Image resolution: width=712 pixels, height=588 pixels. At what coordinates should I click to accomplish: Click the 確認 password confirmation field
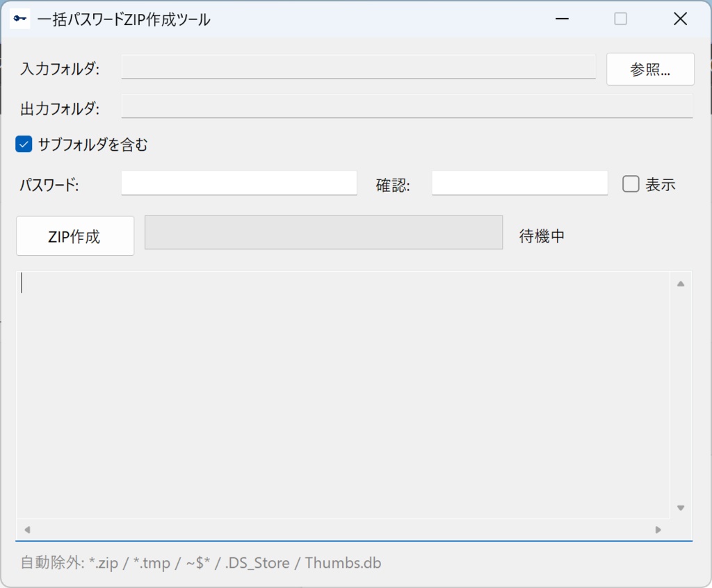[519, 183]
